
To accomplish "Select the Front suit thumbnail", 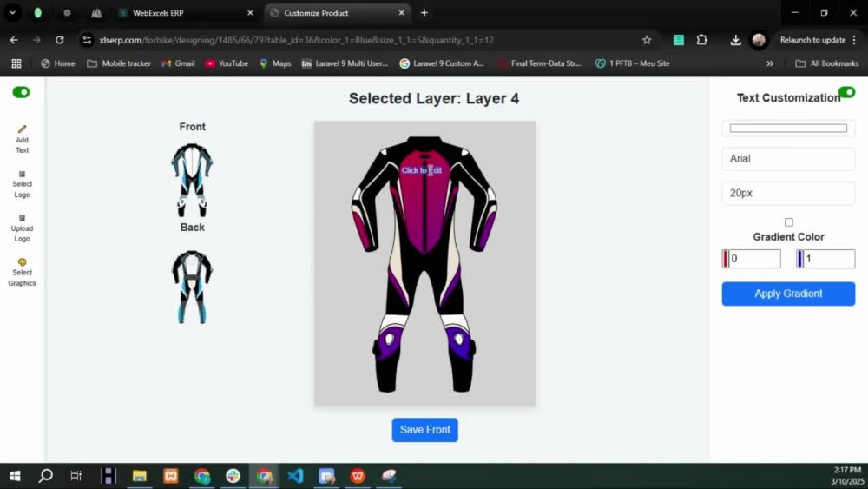I will 192,180.
